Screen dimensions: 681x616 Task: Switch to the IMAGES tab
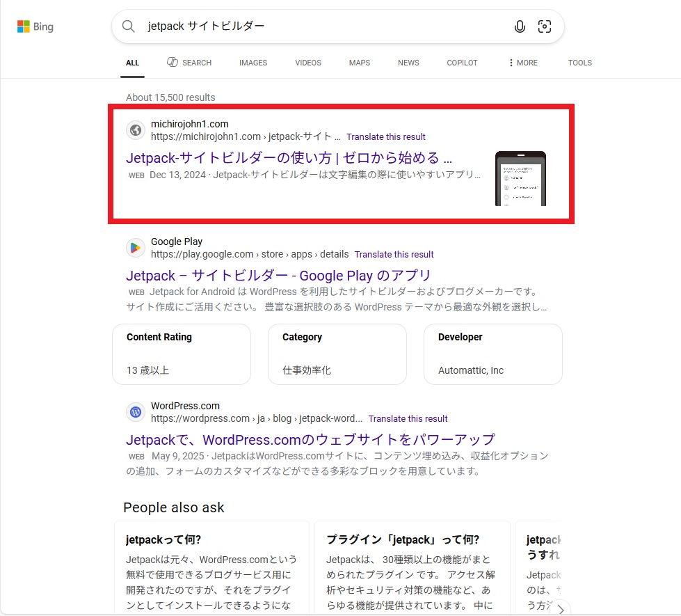[253, 63]
